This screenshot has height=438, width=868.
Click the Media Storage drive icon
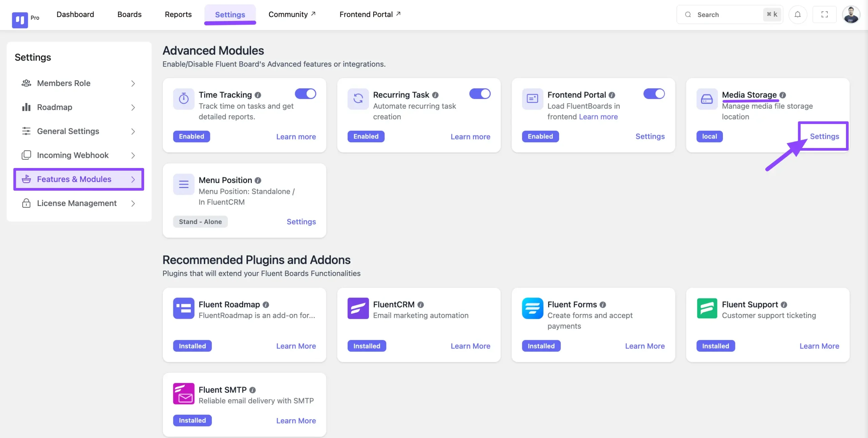707,99
